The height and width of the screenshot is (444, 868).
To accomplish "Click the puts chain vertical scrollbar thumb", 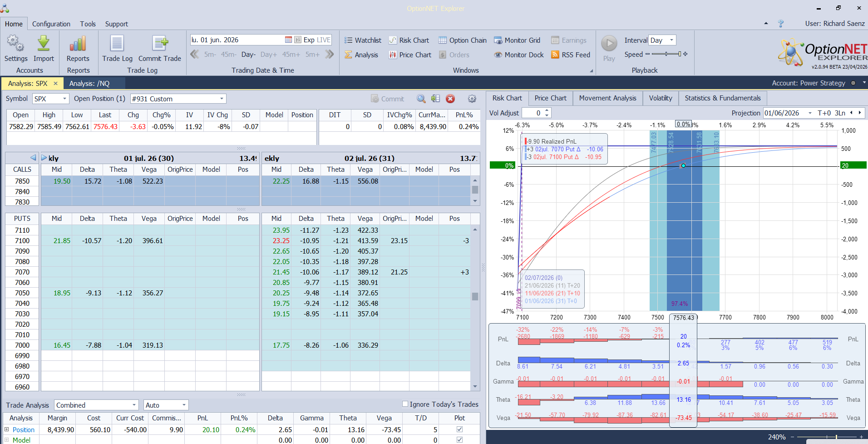I will [475, 296].
